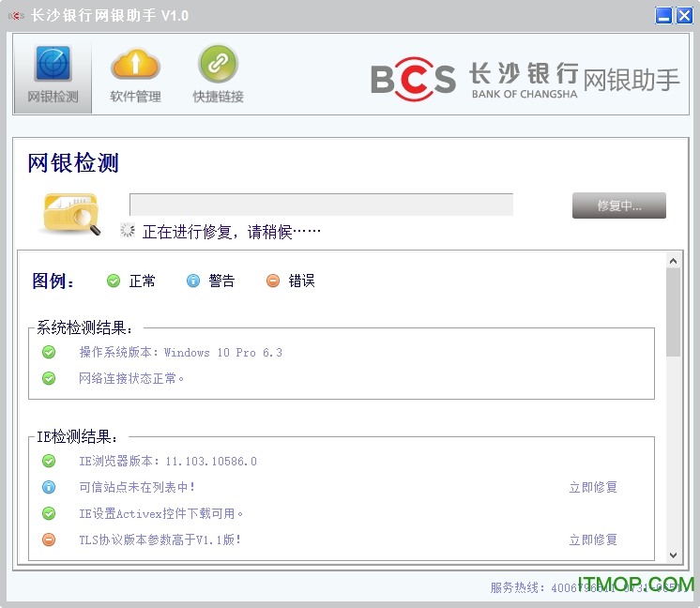
Task: Click error icon for TLS协议版本 row
Action: pos(49,540)
